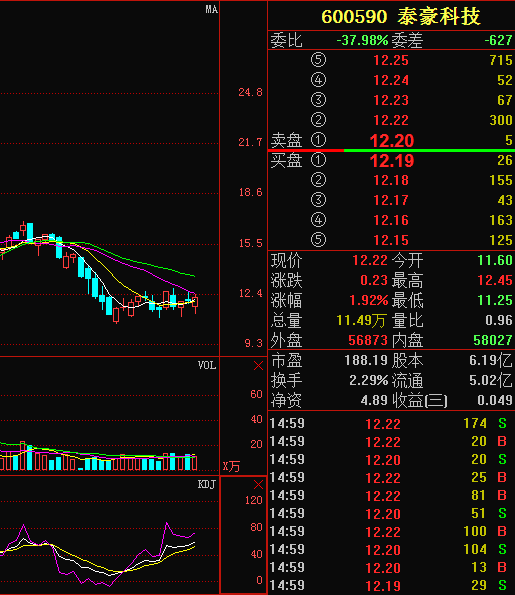This screenshot has height=595, width=515.
Task: Click the VOL indicator label
Action: tap(207, 365)
